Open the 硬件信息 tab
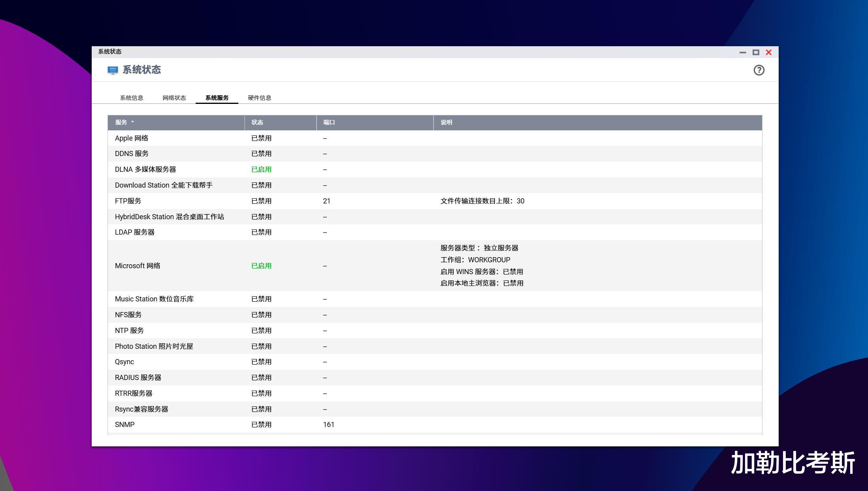The height and width of the screenshot is (491, 868). (259, 98)
